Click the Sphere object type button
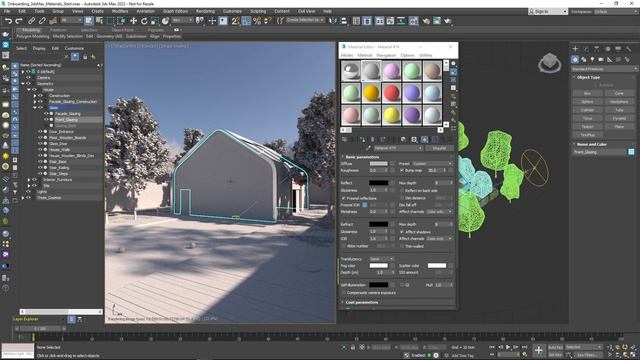The height and width of the screenshot is (360, 640). (587, 102)
